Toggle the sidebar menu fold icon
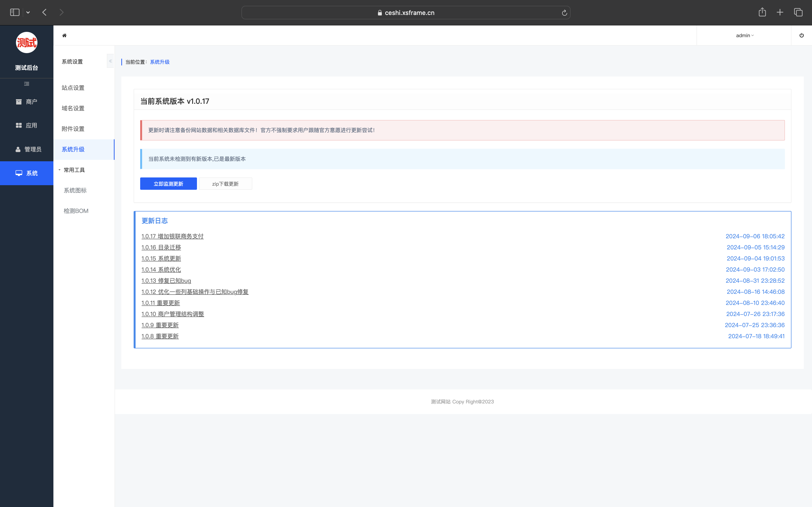The height and width of the screenshot is (507, 812). pyautogui.click(x=27, y=84)
